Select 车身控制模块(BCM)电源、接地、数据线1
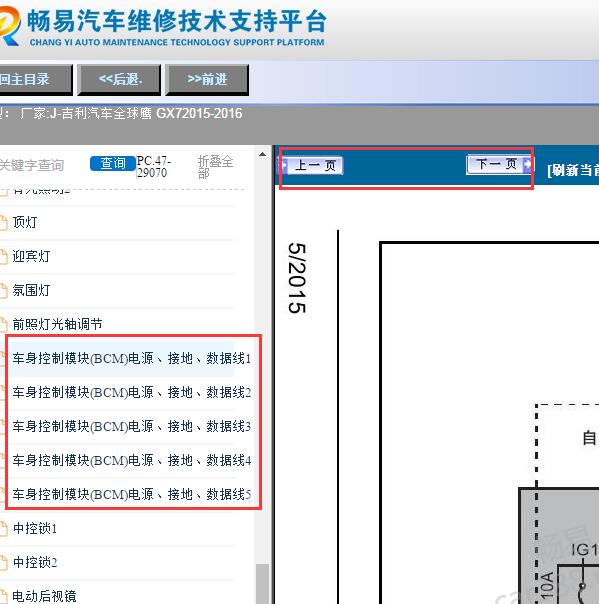The width and height of the screenshot is (599, 604). click(x=132, y=358)
